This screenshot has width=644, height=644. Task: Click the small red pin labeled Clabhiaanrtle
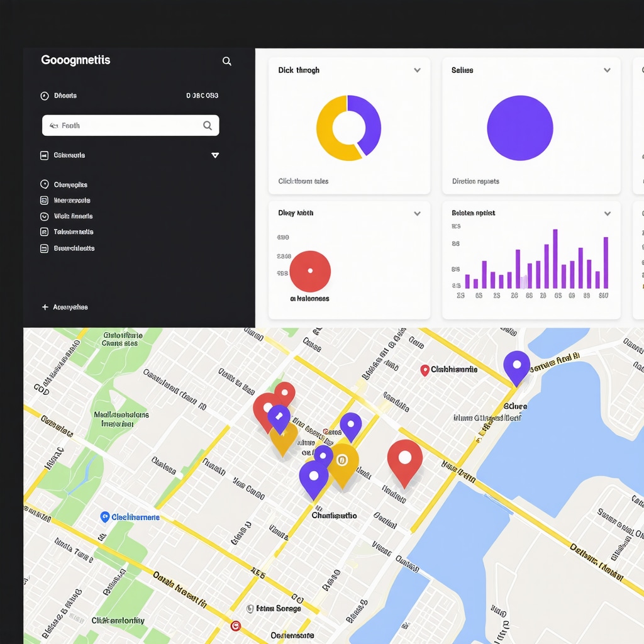[425, 370]
